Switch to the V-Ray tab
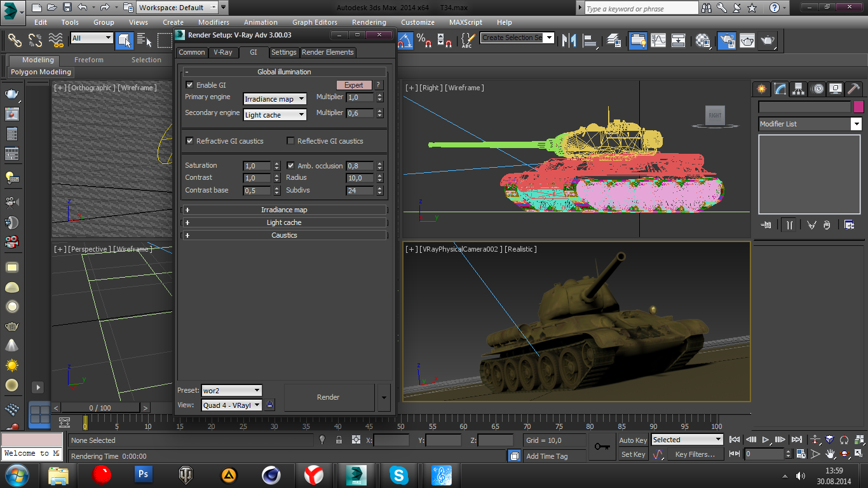Viewport: 868px width, 488px height. pos(222,52)
